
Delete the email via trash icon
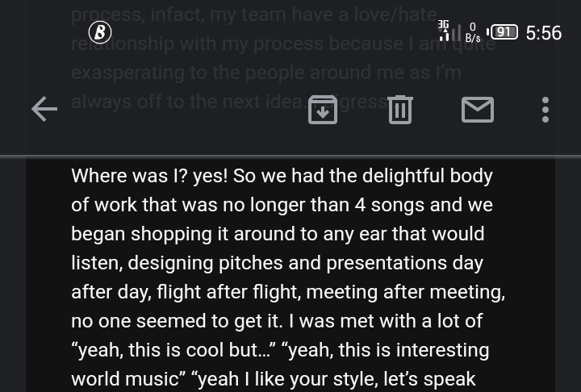(400, 110)
